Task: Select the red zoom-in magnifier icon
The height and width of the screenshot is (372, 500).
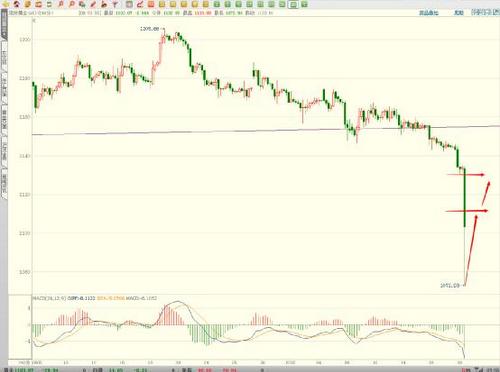Action: point(61,4)
